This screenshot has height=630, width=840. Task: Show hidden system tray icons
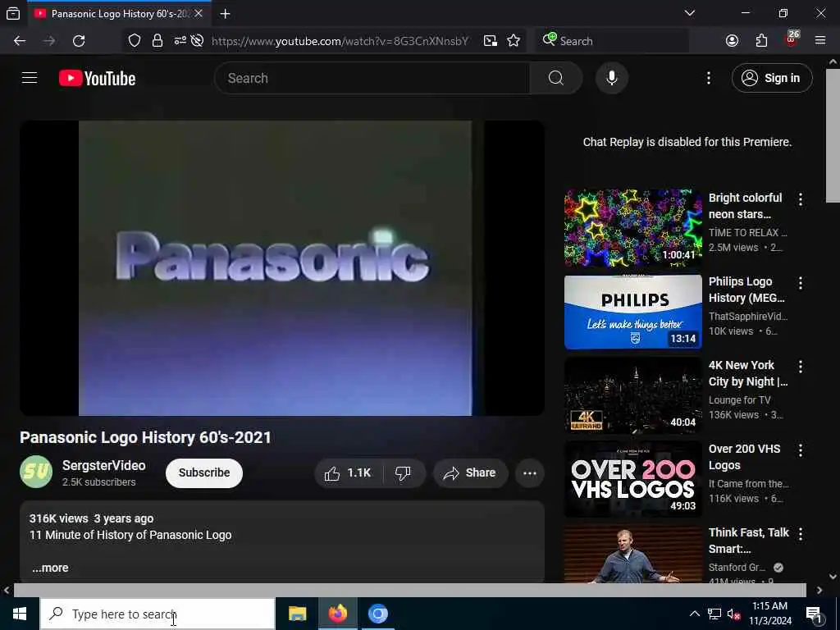[694, 614]
